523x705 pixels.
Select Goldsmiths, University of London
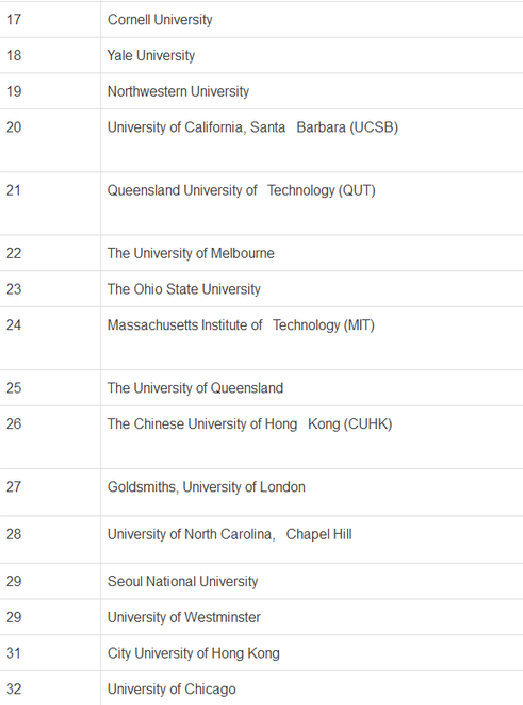[206, 487]
